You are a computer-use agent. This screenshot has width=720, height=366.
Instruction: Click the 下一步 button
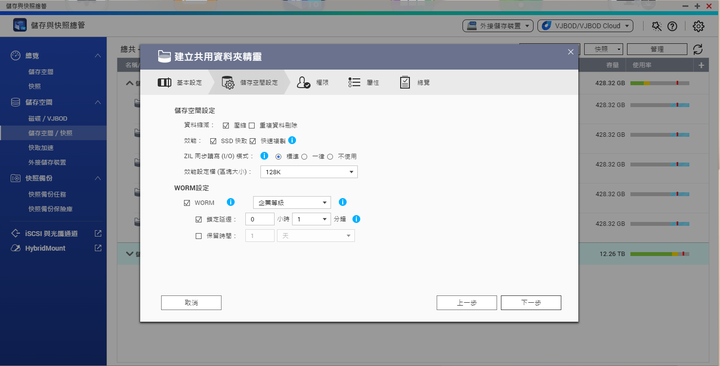(x=531, y=303)
